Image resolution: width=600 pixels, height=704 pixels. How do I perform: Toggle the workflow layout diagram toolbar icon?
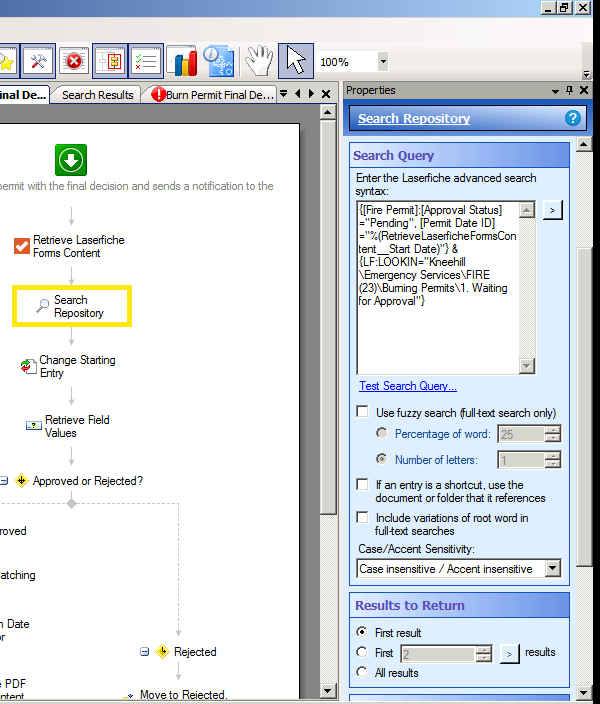click(110, 61)
